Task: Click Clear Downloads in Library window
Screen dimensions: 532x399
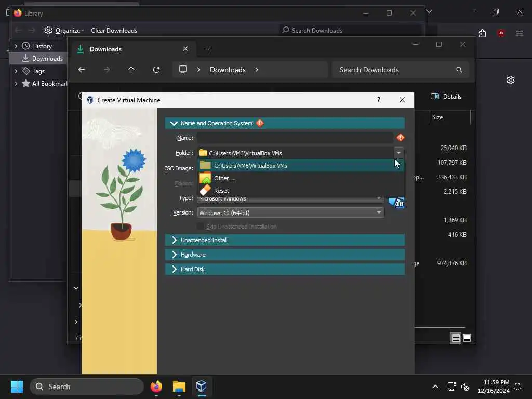Action: coord(114,31)
